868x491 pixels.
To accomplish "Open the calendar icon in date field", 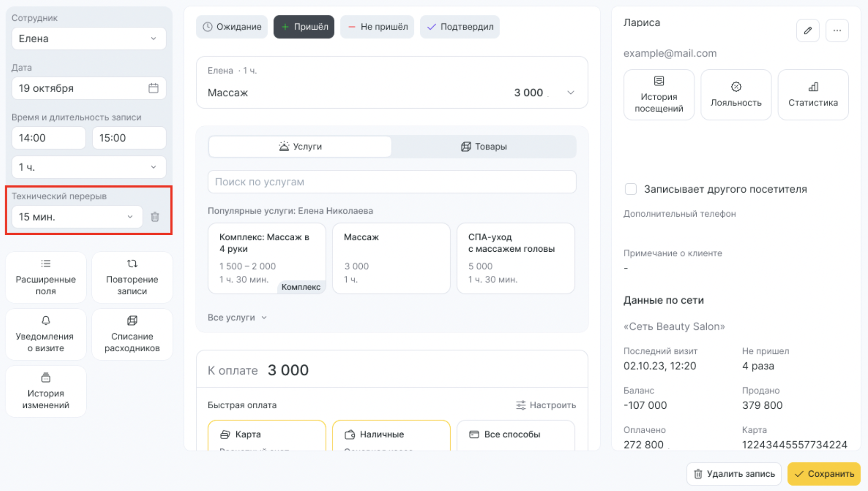I will [154, 88].
